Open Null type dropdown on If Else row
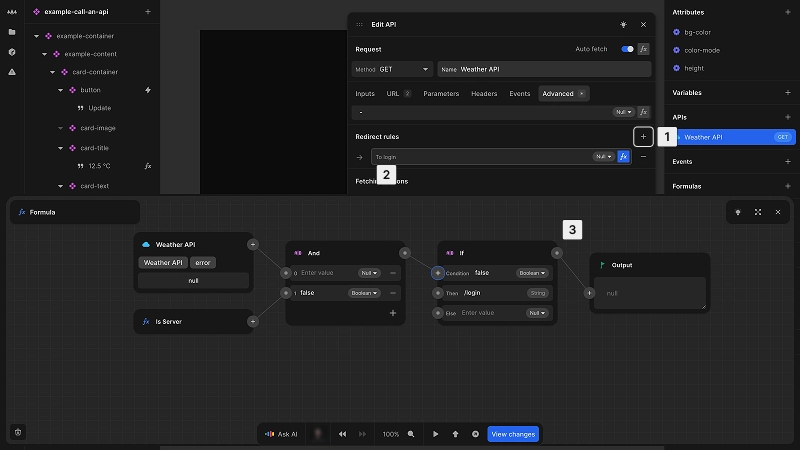The height and width of the screenshot is (450, 800). click(x=537, y=313)
